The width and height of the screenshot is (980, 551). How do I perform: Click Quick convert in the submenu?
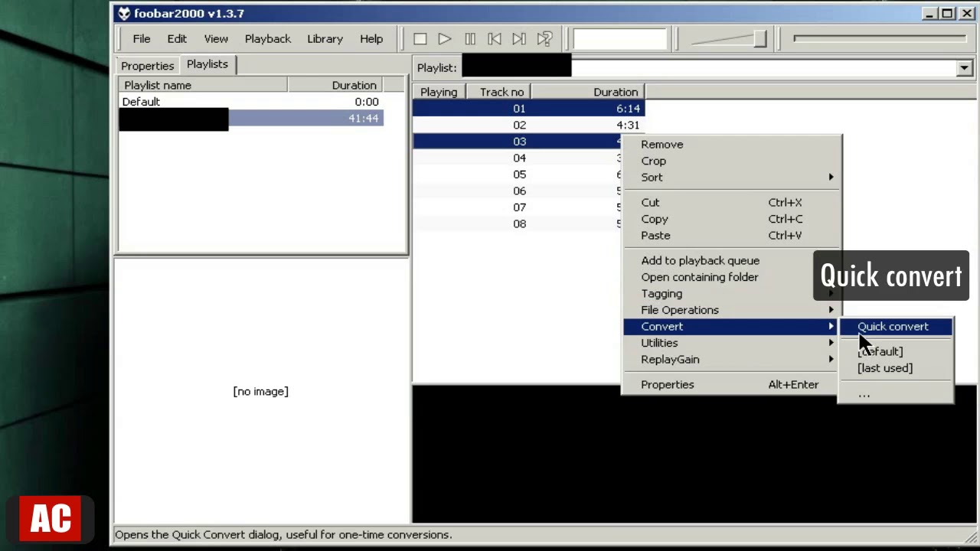(x=896, y=327)
